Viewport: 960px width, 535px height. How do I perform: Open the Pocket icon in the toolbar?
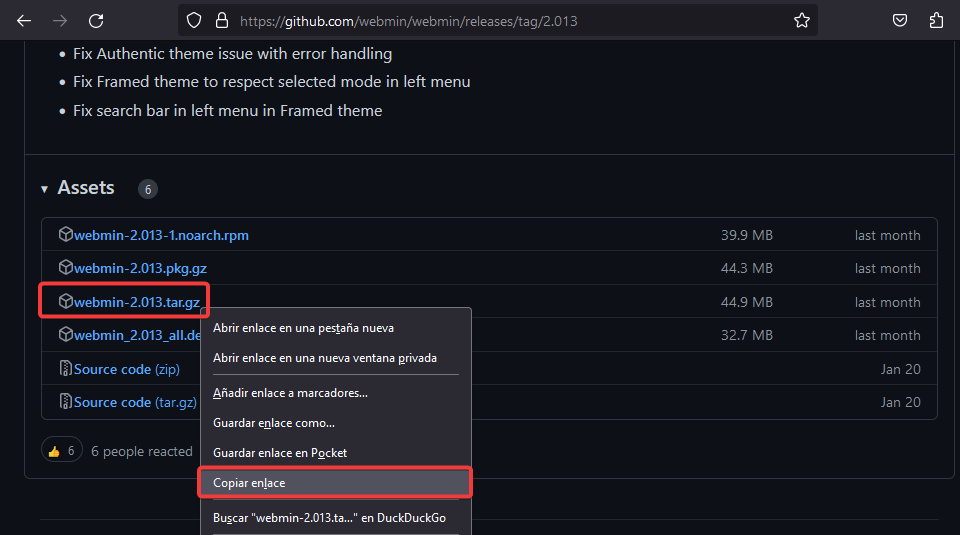point(900,20)
